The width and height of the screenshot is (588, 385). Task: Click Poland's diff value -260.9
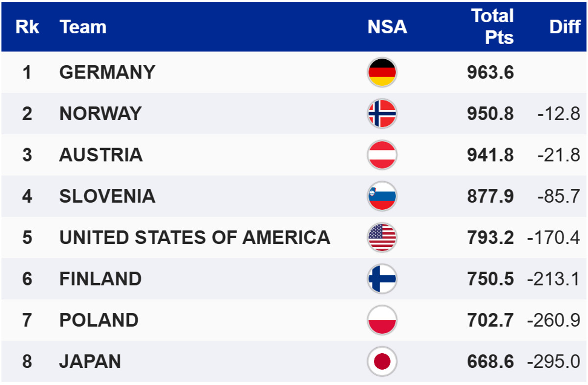tap(554, 320)
